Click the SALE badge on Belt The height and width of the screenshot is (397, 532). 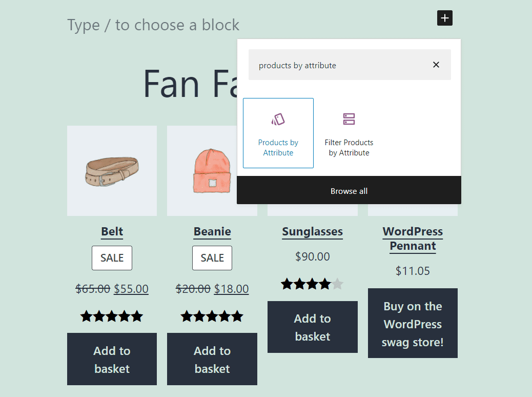(x=112, y=257)
